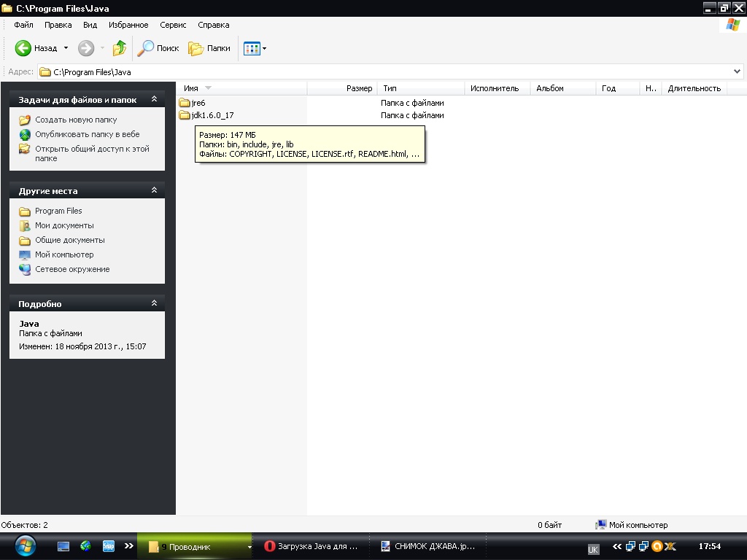Click the Views icon button

tap(252, 48)
